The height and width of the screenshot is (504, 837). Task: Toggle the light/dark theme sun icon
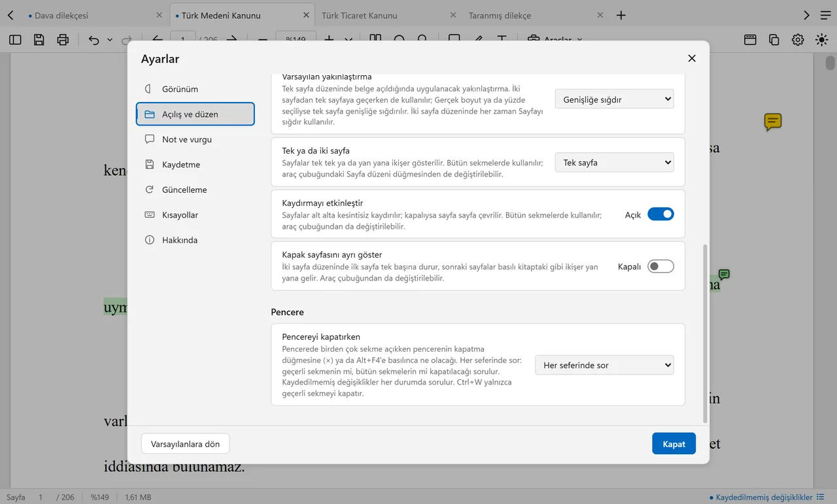click(x=821, y=40)
